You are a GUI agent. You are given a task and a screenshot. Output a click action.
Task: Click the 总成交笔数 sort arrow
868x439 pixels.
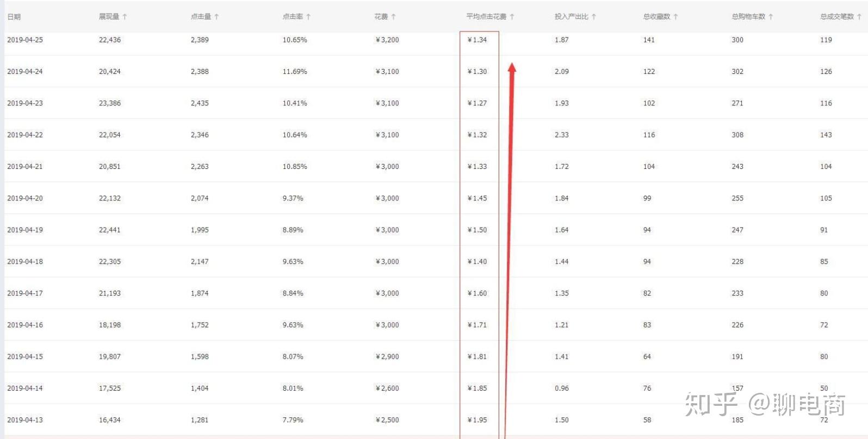pos(859,17)
